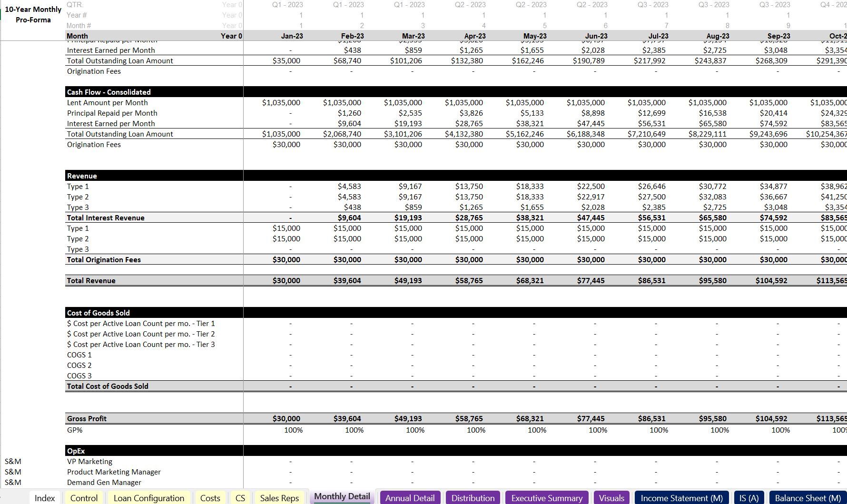Click the Cash Flow - Consolidated section header
Screen dimensions: 847x504
click(x=109, y=92)
